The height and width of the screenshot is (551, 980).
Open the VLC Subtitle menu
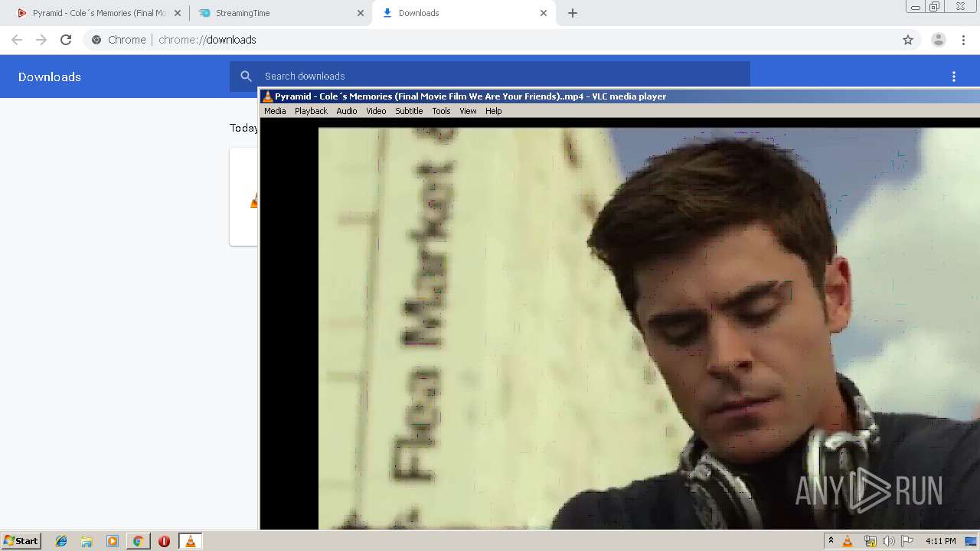click(409, 111)
